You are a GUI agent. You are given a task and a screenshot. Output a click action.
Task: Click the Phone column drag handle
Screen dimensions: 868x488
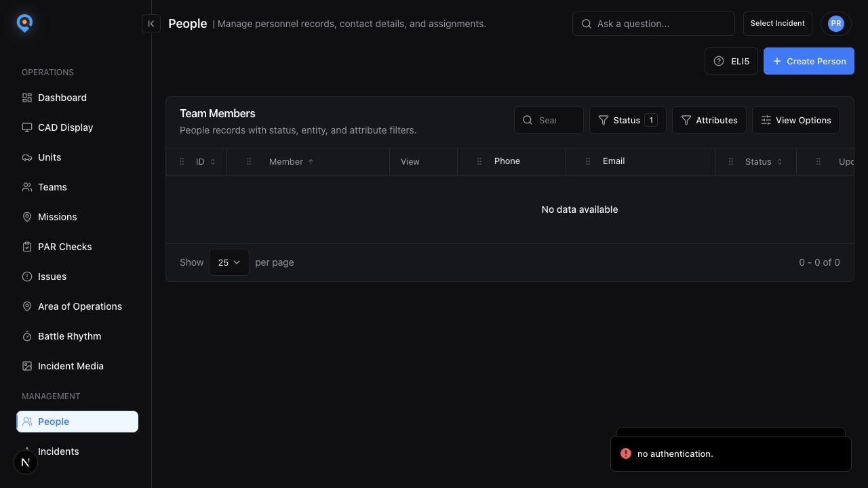pyautogui.click(x=479, y=161)
